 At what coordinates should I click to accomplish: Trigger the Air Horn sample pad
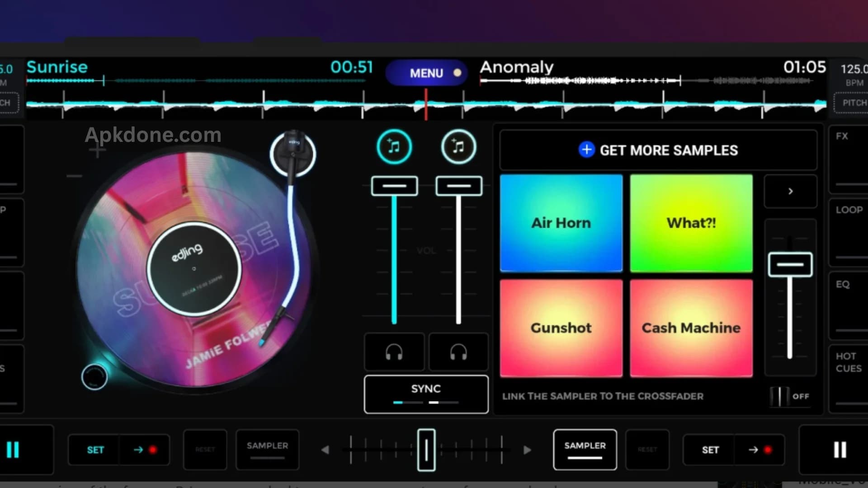pos(561,223)
